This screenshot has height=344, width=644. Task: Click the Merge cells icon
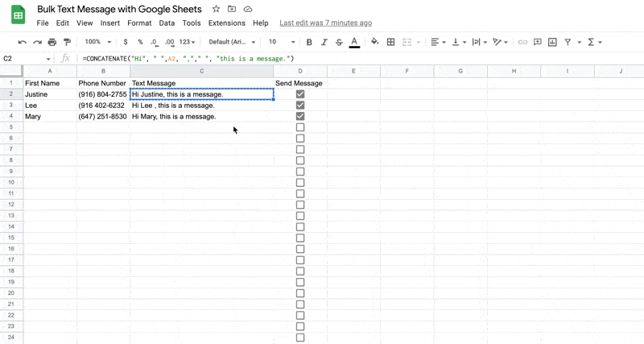pyautogui.click(x=407, y=42)
